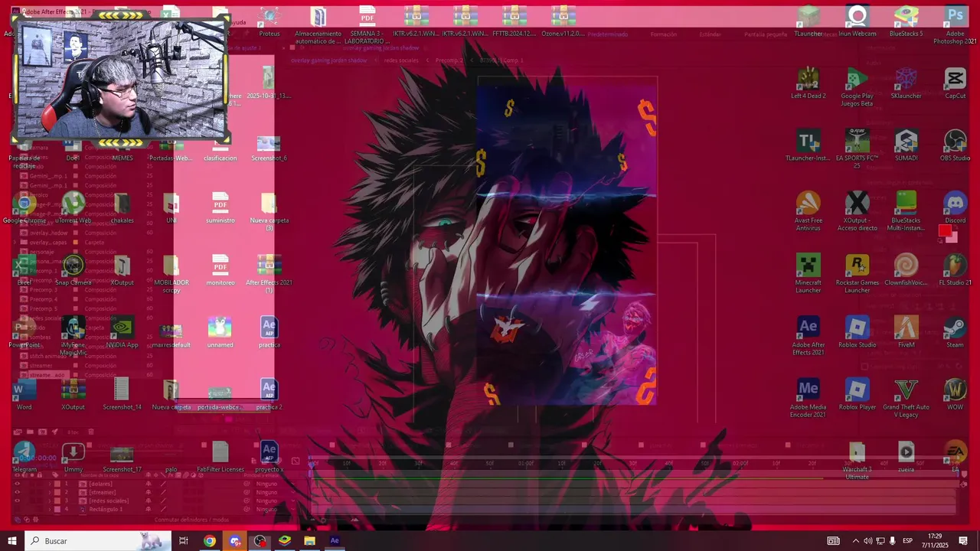Select the FFTTB.2024.12 archive icon
This screenshot has width=980, height=551.
(x=514, y=21)
